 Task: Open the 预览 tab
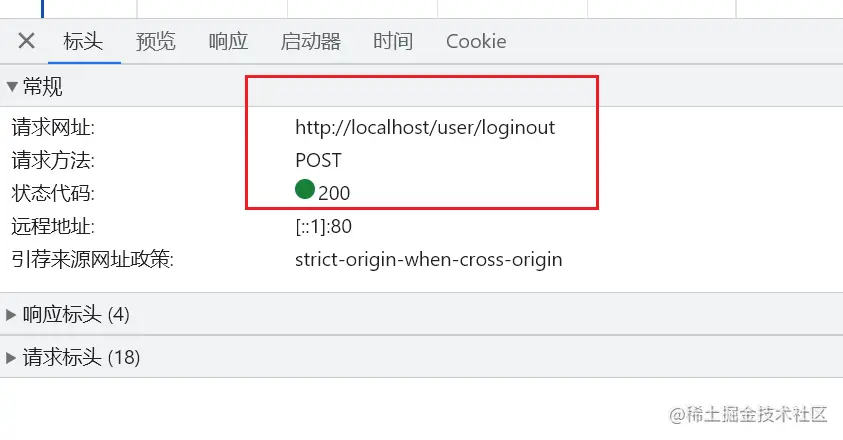coord(156,41)
